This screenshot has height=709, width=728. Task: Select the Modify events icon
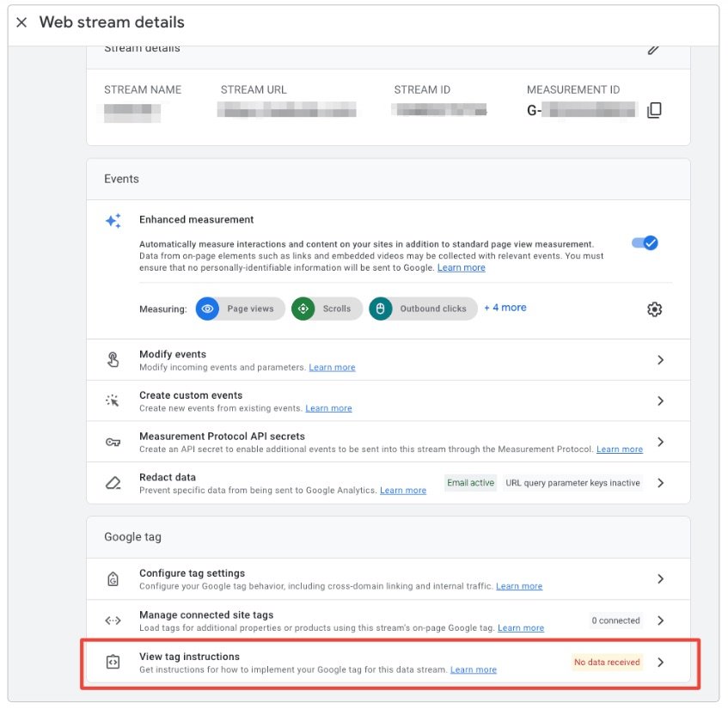(x=113, y=359)
